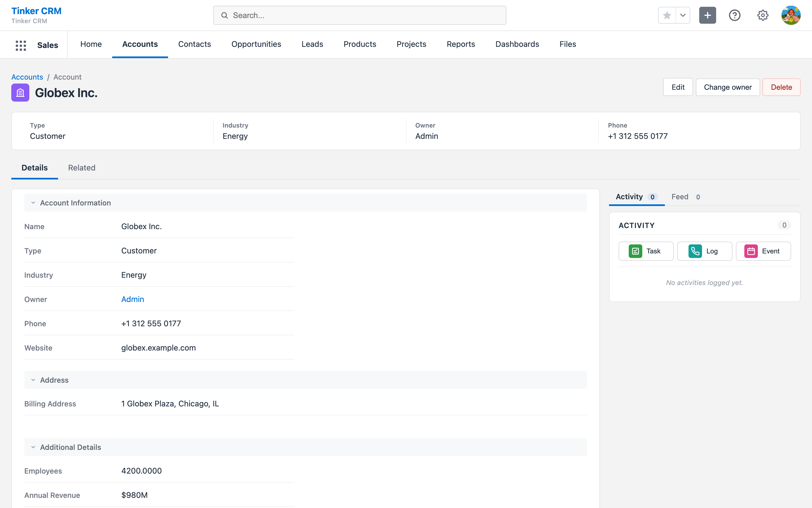Screen dimensions: 812x508
Task: Click the globex.example.com website value
Action: pyautogui.click(x=158, y=348)
